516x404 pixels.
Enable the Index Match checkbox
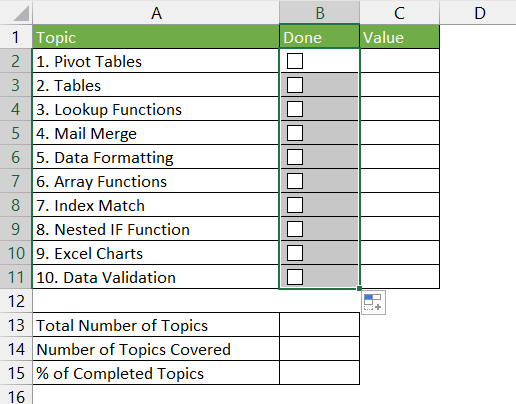click(295, 205)
